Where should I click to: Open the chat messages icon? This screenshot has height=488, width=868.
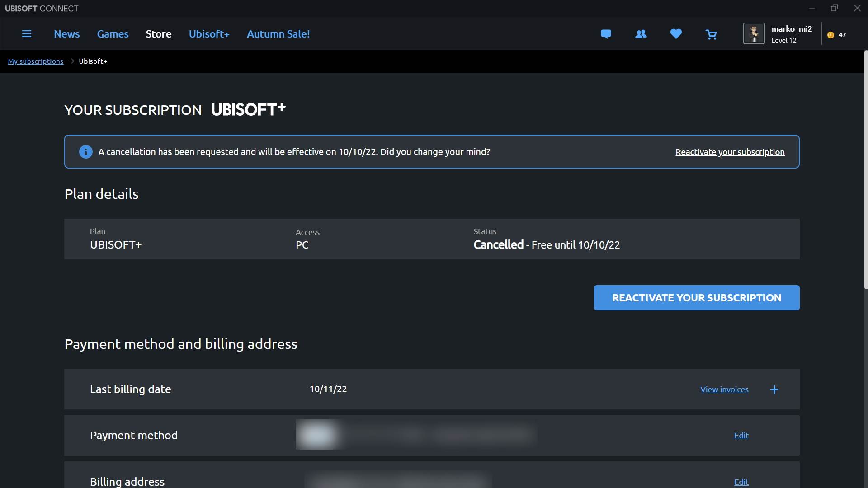coord(606,34)
